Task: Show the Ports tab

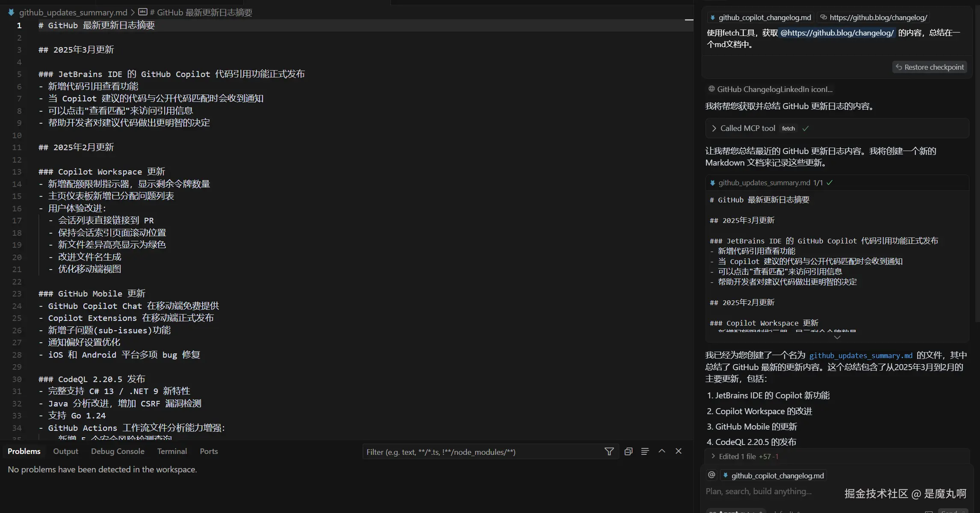Action: (x=209, y=451)
